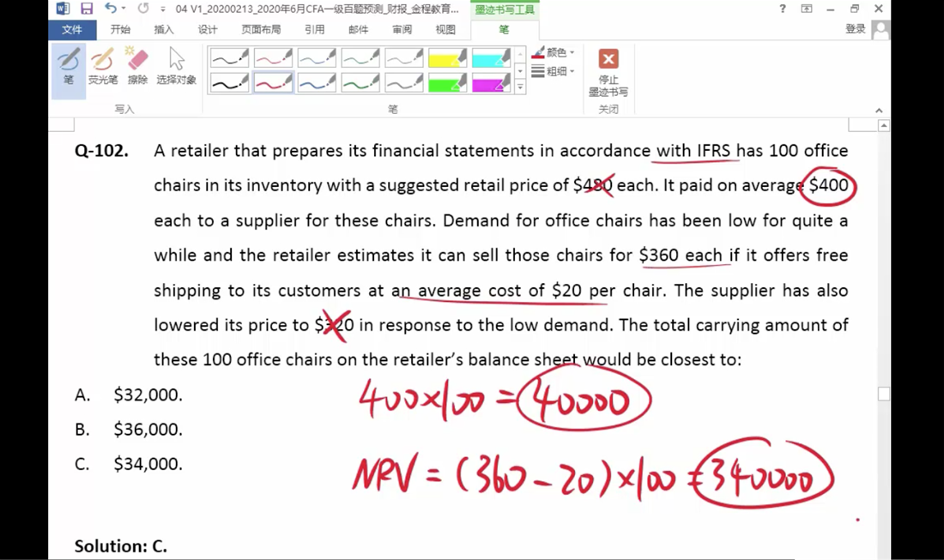Click the vertical scrollbar up arrow
944x560 pixels.
point(884,125)
